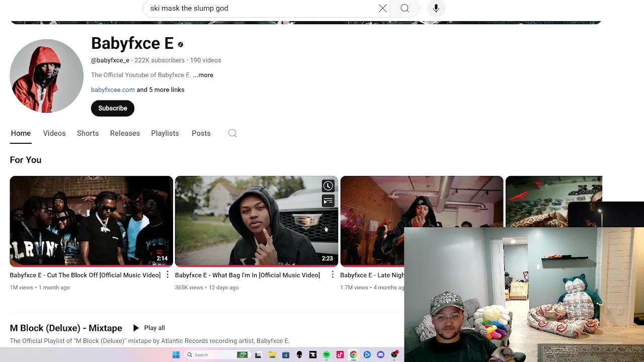
Task: Show the 'and 5 more links' list
Action: tap(160, 89)
